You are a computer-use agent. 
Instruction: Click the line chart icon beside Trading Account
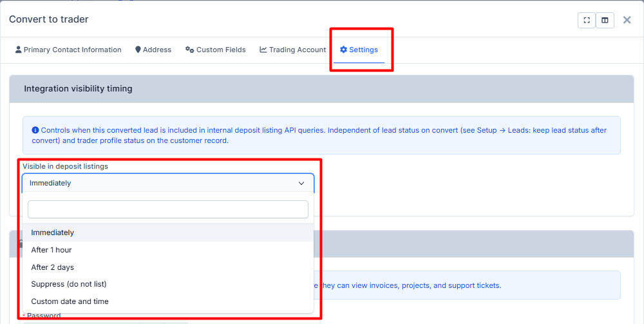263,50
